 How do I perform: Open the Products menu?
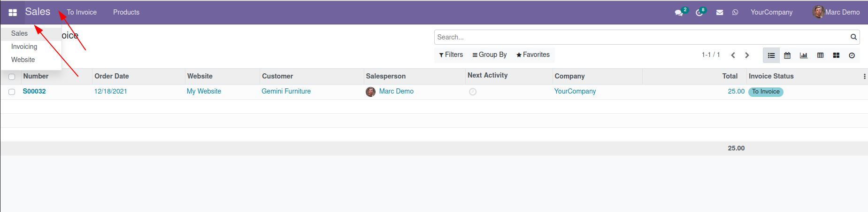coord(126,12)
